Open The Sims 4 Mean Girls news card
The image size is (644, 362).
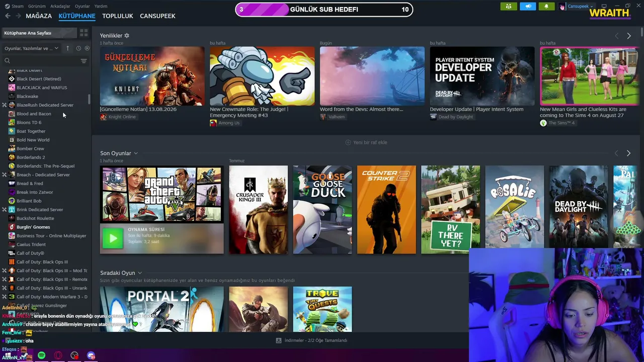(x=590, y=76)
